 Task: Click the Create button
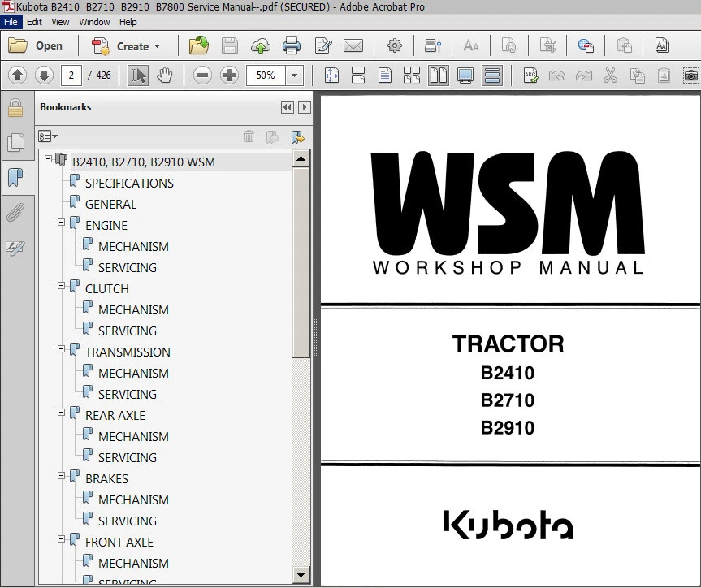tap(126, 46)
